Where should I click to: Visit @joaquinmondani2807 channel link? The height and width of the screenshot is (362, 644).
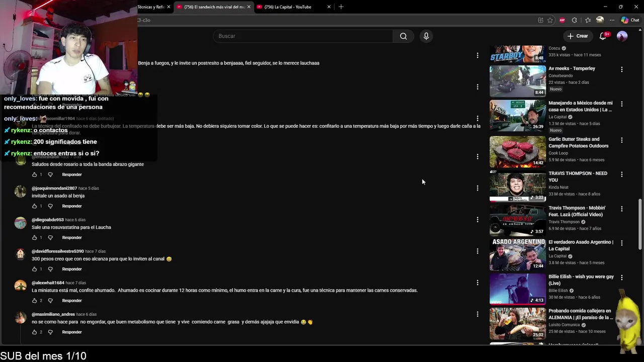click(x=54, y=188)
